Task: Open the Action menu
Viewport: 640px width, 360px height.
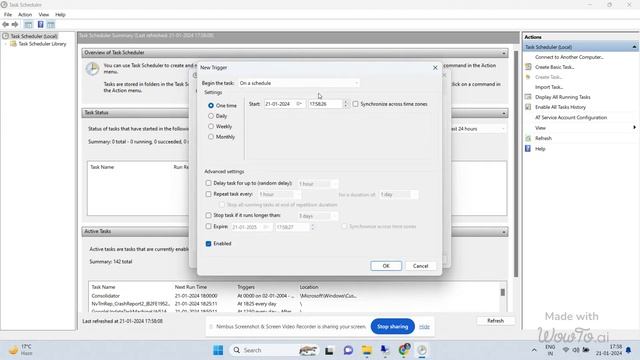Action: [x=25, y=14]
